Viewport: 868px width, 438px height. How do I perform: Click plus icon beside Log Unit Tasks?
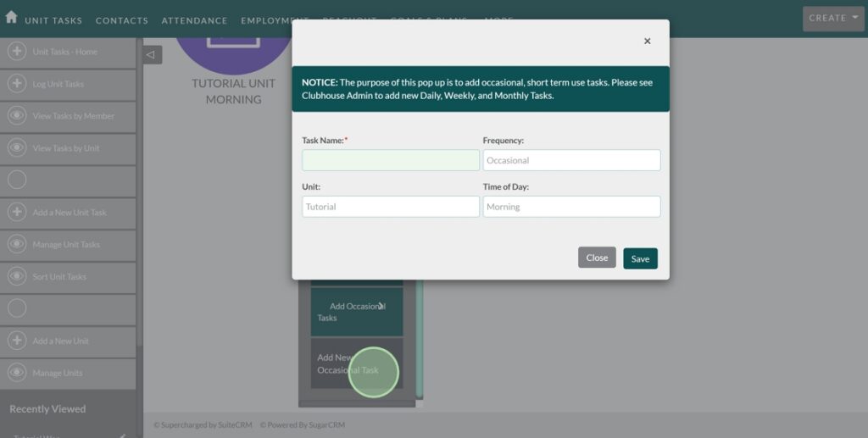coord(16,84)
